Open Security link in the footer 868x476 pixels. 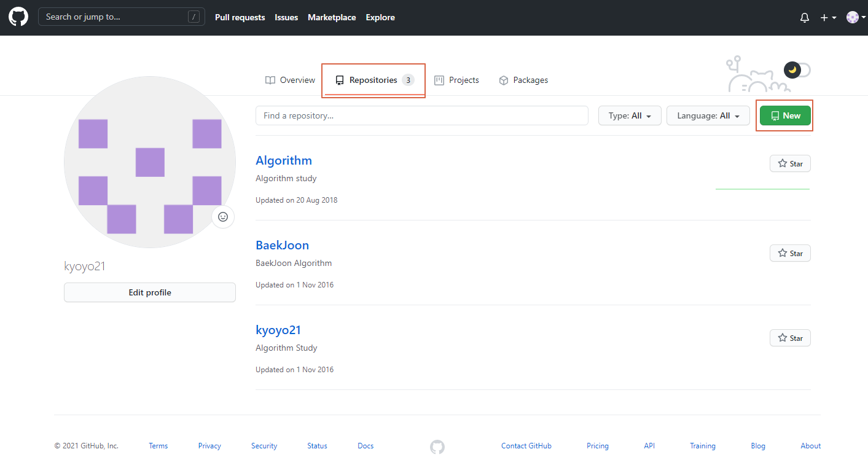(264, 446)
